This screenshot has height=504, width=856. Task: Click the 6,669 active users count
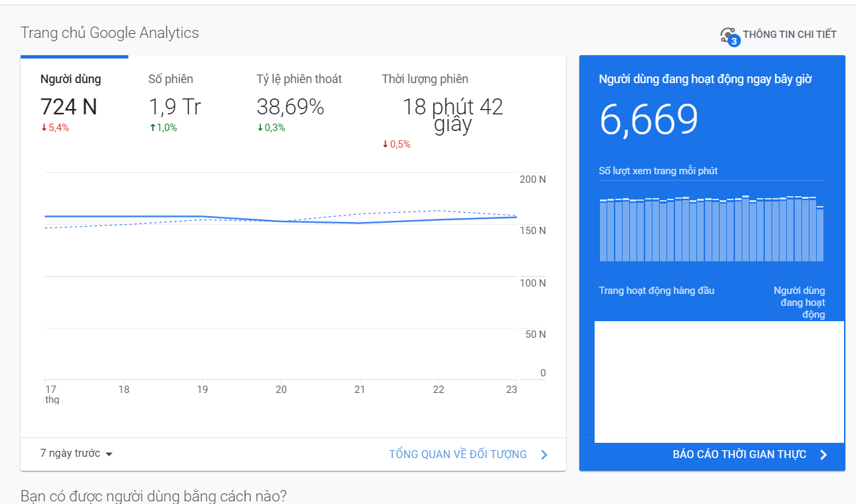[648, 120]
